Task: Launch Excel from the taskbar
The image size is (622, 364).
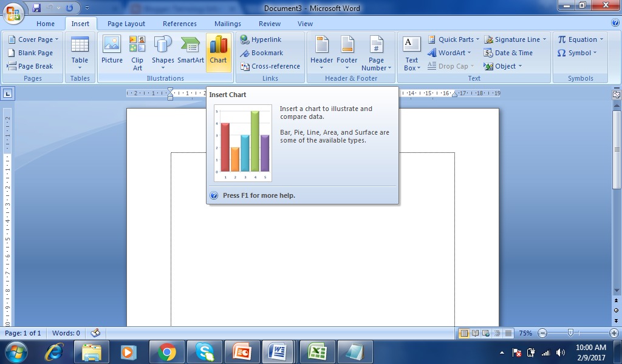Action: tap(317, 352)
